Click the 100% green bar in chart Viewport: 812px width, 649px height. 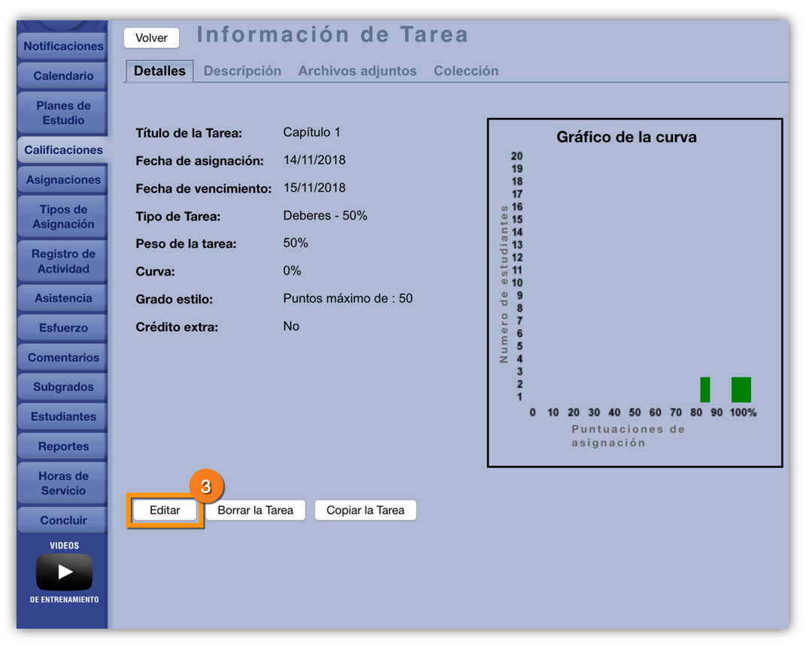741,390
